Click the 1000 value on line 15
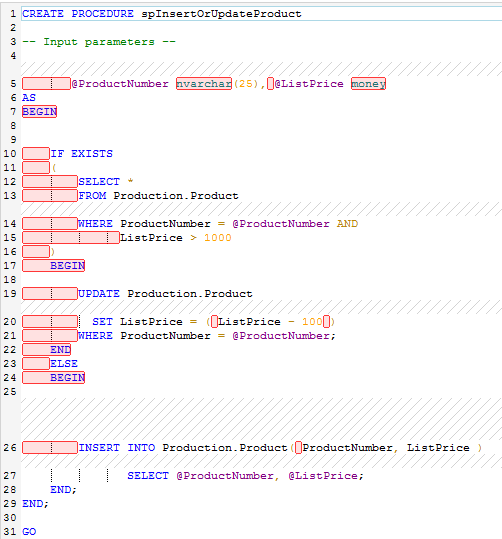502x539 pixels. pos(218,238)
